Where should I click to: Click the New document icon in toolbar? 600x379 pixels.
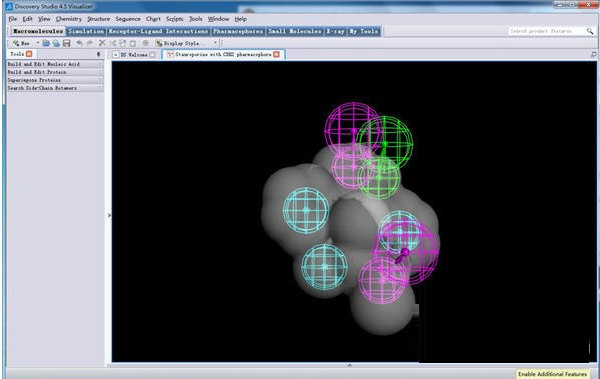(x=16, y=43)
